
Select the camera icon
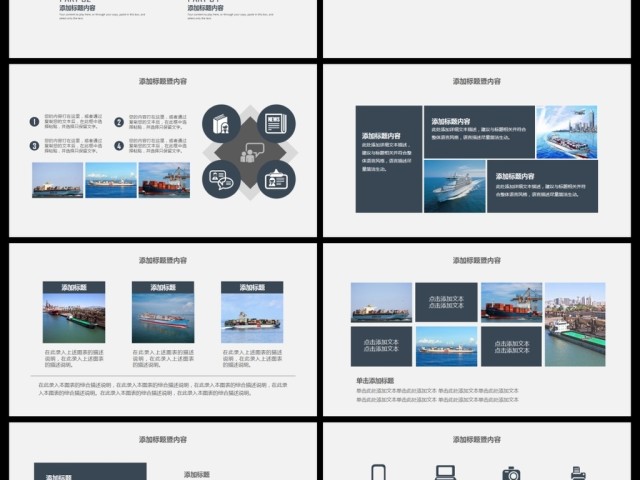(511, 473)
